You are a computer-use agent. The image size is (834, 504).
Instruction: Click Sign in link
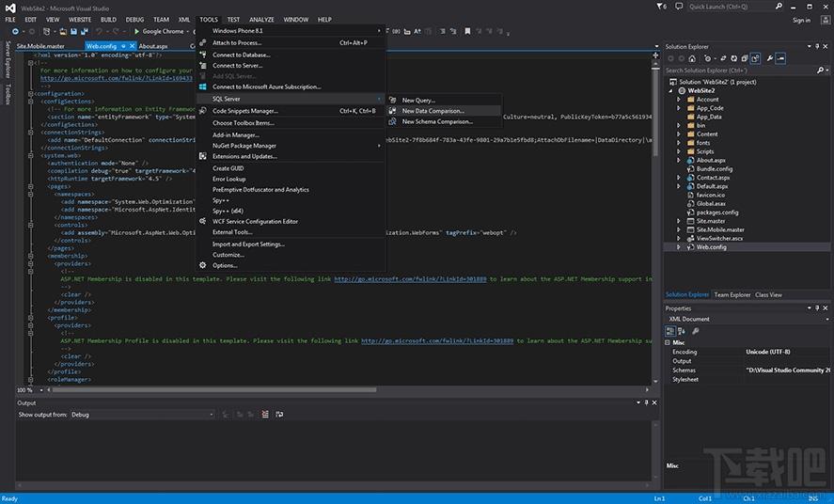coord(801,20)
